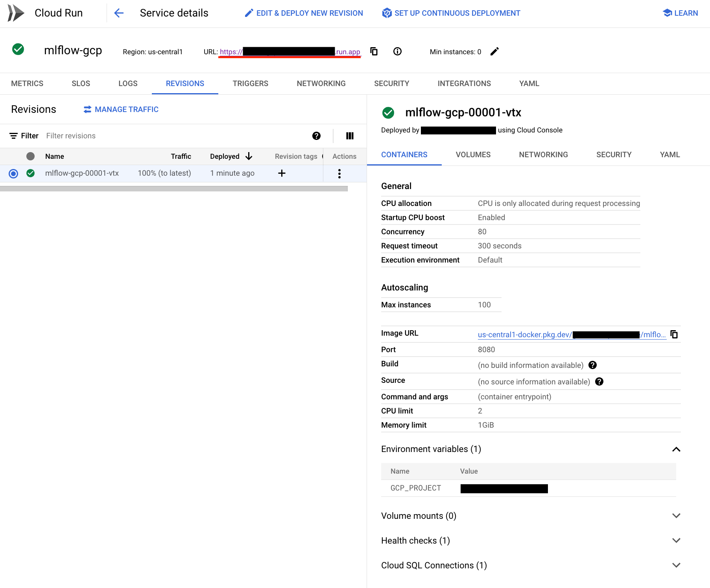This screenshot has height=588, width=710.
Task: Show help for Build information
Action: (592, 365)
